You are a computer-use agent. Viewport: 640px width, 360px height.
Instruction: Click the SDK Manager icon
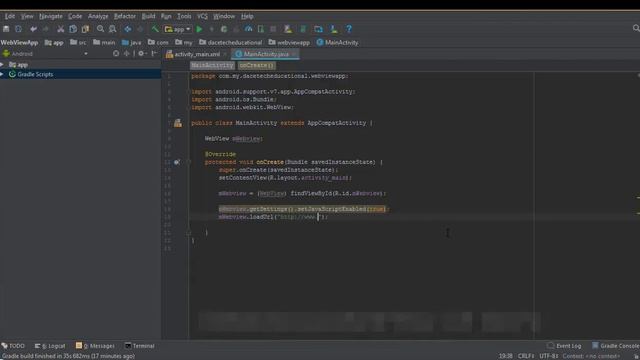[x=303, y=29]
